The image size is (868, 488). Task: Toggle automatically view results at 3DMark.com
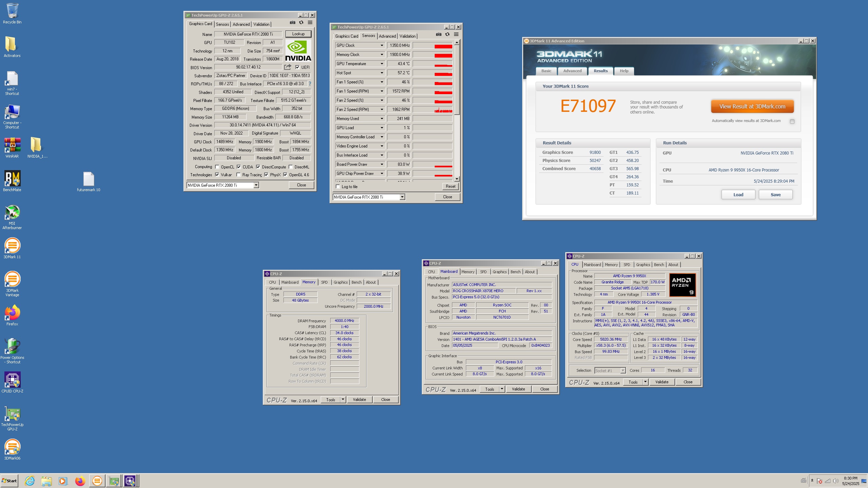(x=792, y=121)
